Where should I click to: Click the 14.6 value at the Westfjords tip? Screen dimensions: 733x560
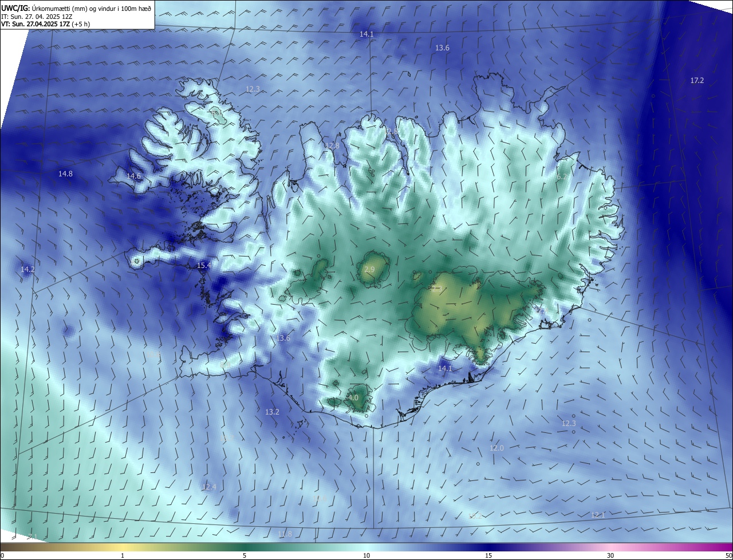pos(134,176)
